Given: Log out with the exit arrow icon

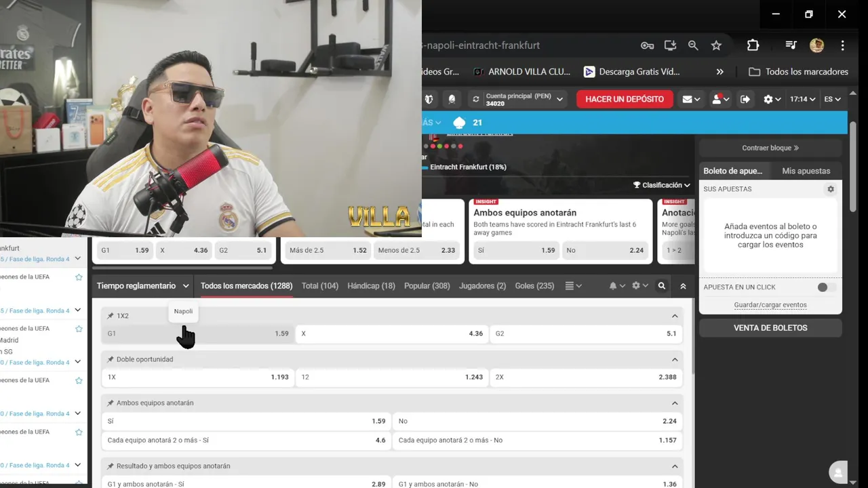Looking at the screenshot, I should click(745, 99).
